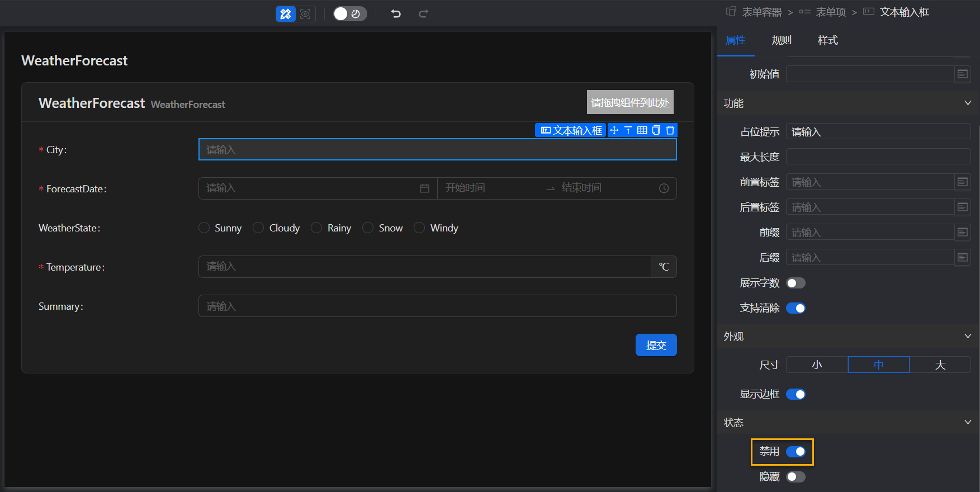The width and height of the screenshot is (980, 492).
Task: Enable the 展示字数 switch
Action: click(796, 283)
